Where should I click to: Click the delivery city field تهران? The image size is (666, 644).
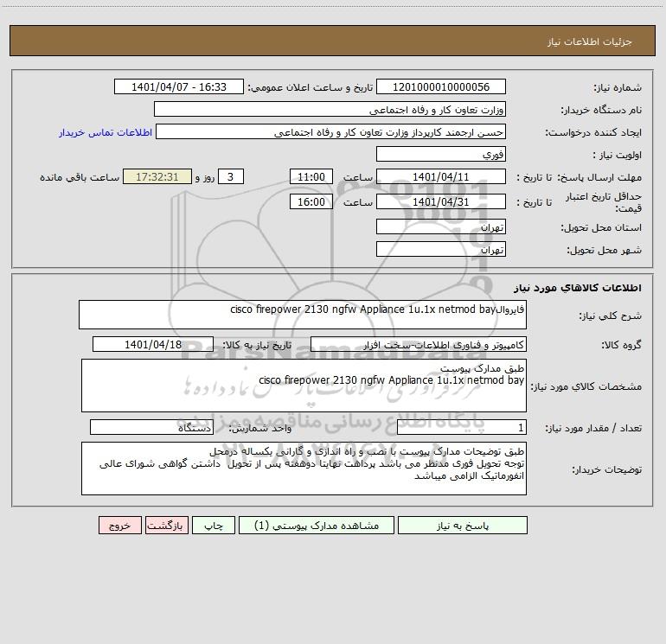441,249
